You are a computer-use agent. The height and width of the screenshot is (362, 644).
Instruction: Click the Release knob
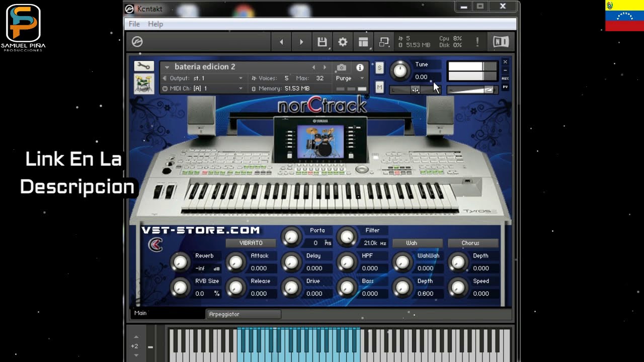tap(235, 288)
